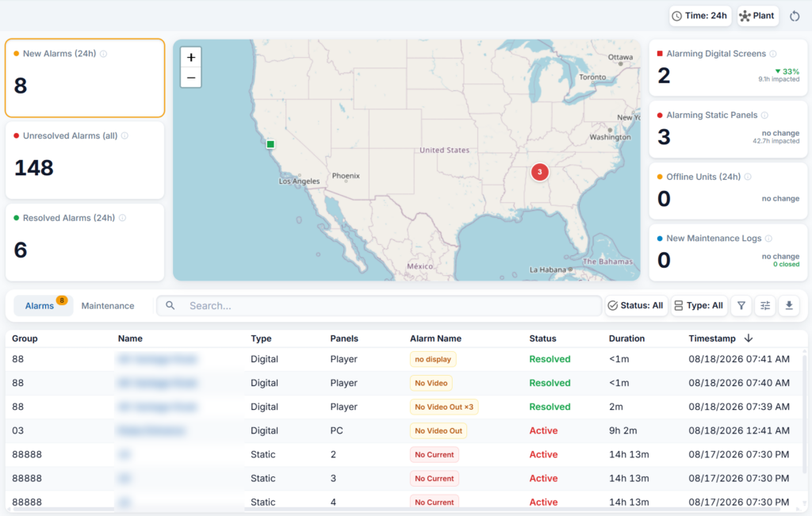Select the Unresolved Alarms (all) card
The width and height of the screenshot is (812, 516).
pos(85,160)
